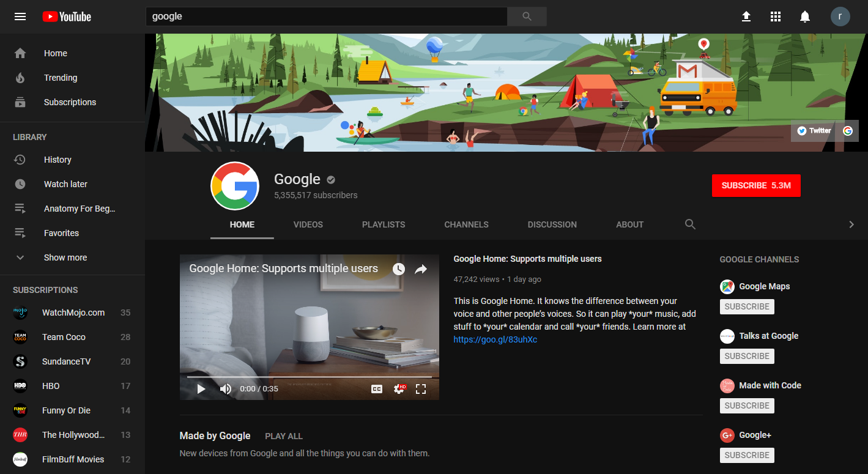Go to Home in sidebar

[x=72, y=53]
